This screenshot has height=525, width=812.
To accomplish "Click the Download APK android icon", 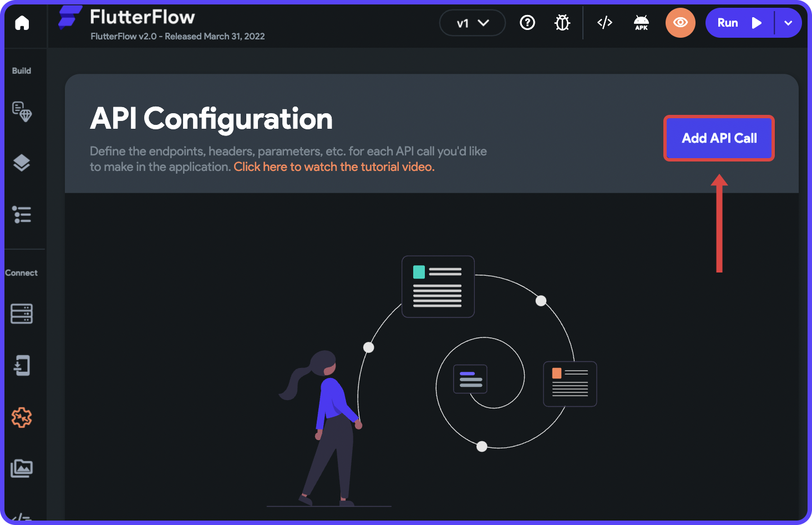I will pyautogui.click(x=641, y=22).
